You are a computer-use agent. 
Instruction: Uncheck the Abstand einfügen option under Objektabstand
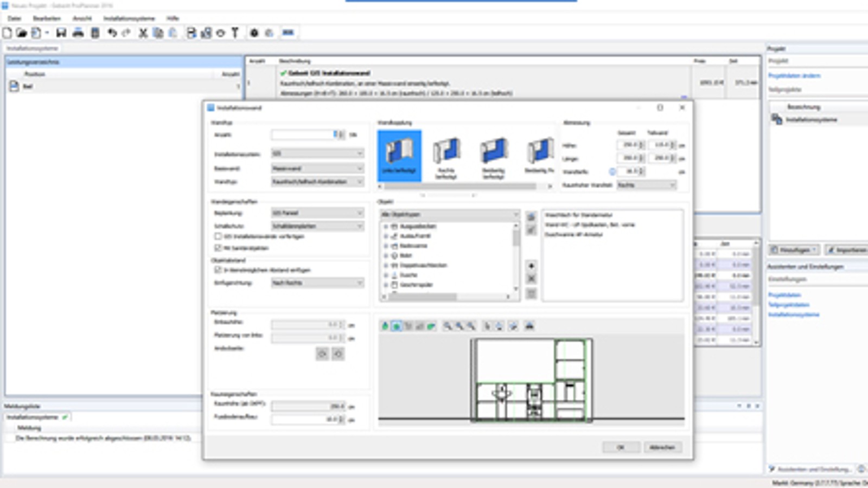[x=218, y=270]
